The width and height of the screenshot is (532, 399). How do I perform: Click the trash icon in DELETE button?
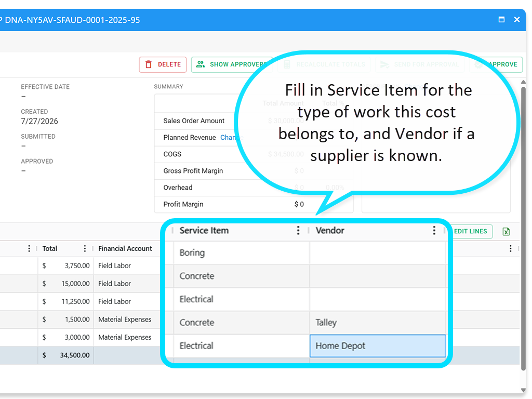coord(149,64)
